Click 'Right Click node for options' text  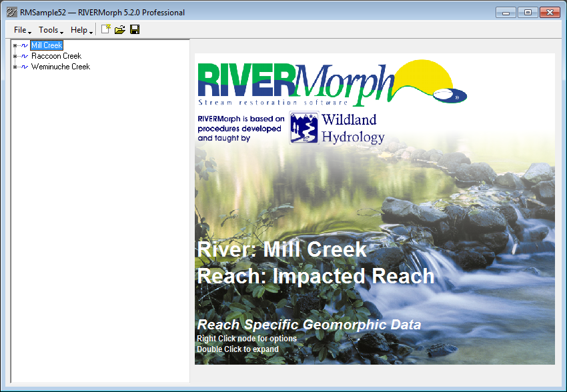[x=247, y=339]
